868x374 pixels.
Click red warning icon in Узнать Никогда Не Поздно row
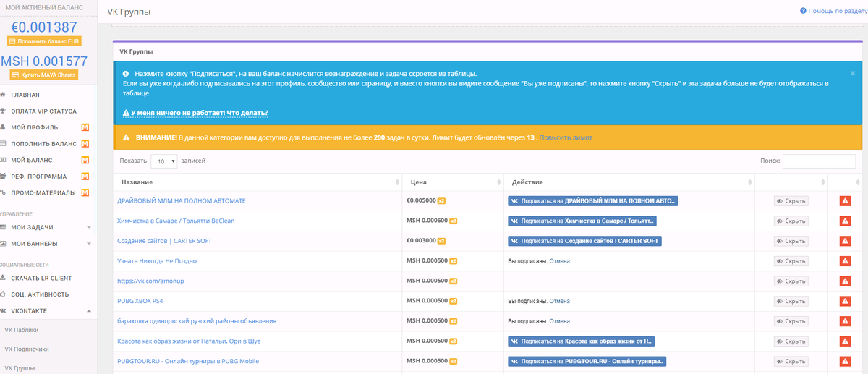pos(844,261)
